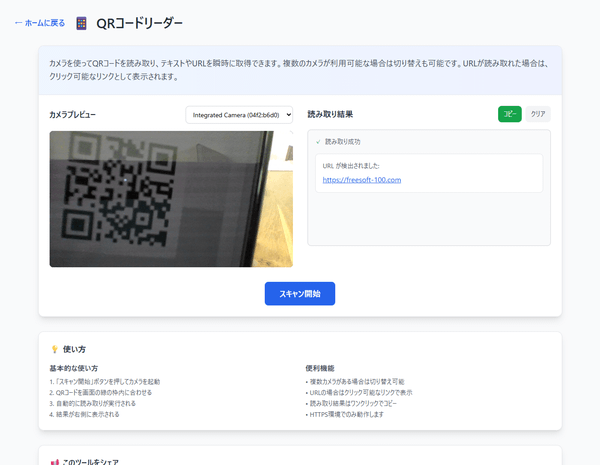Viewport: 600px width, 465px height.
Task: Start scanning with the スキャン開始 button
Action: coord(299,294)
